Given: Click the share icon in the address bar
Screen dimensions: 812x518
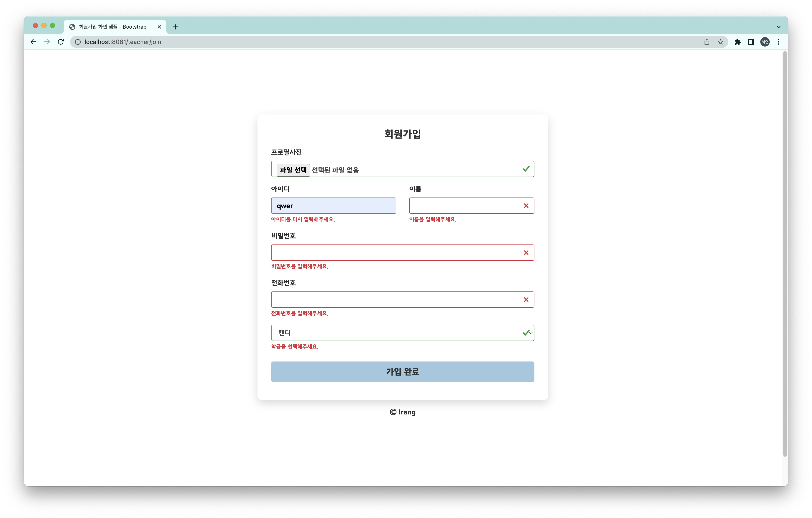Looking at the screenshot, I should click(x=707, y=42).
